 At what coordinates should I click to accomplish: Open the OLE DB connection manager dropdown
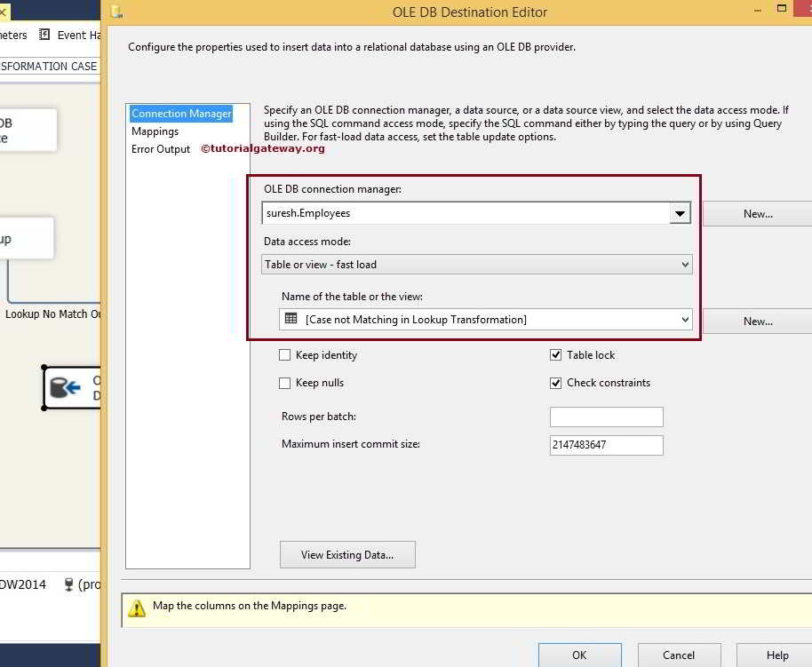click(x=680, y=213)
